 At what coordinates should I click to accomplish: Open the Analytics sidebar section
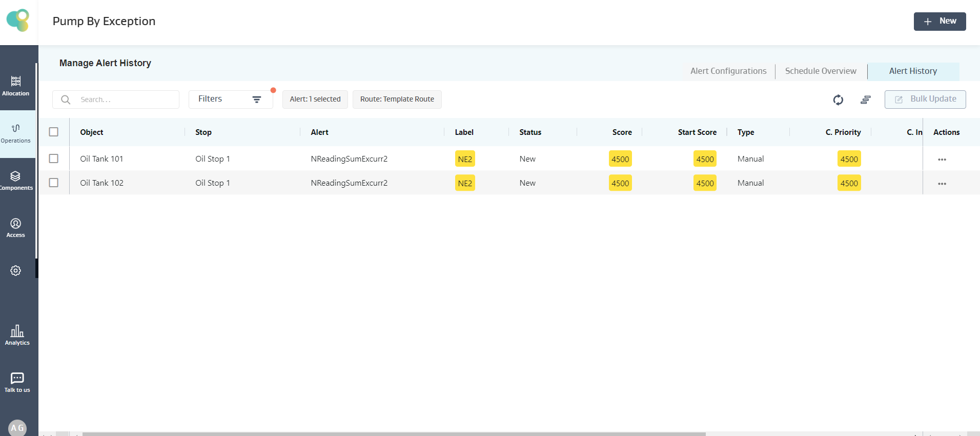[17, 335]
